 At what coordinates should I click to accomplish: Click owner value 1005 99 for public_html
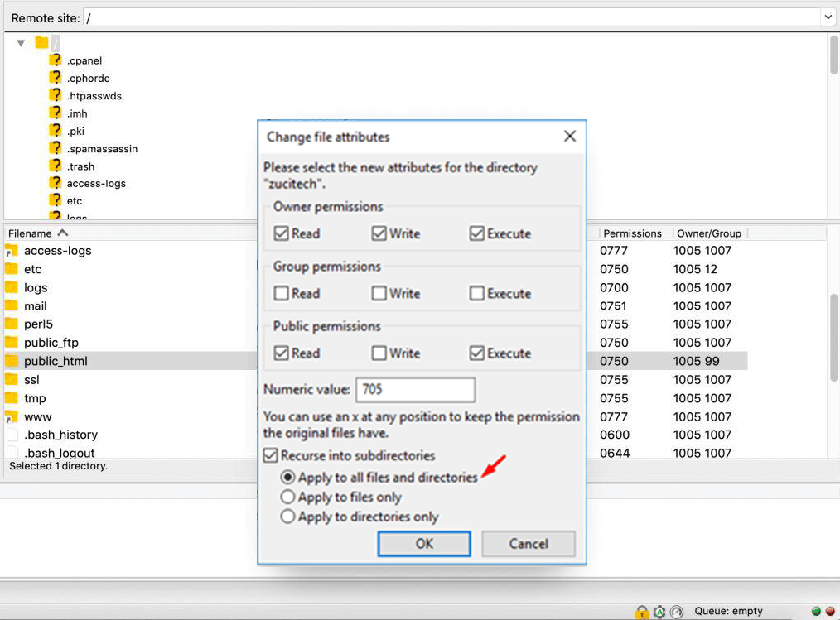pyautogui.click(x=696, y=361)
